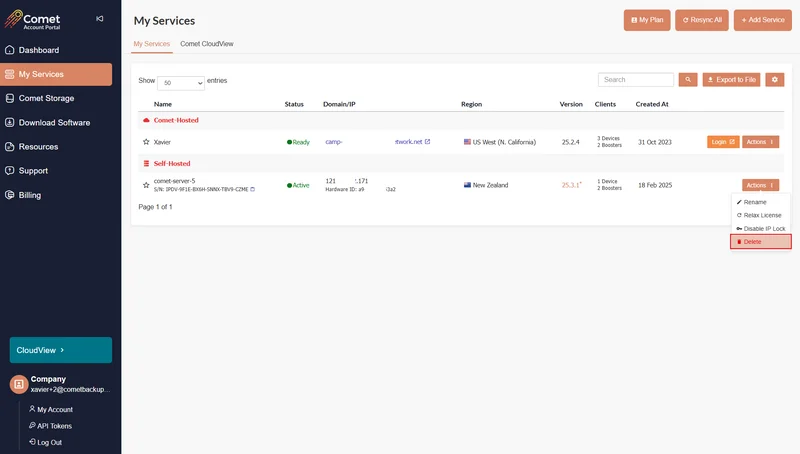Click into the Search field
Image resolution: width=800 pixels, height=454 pixels.
(636, 80)
